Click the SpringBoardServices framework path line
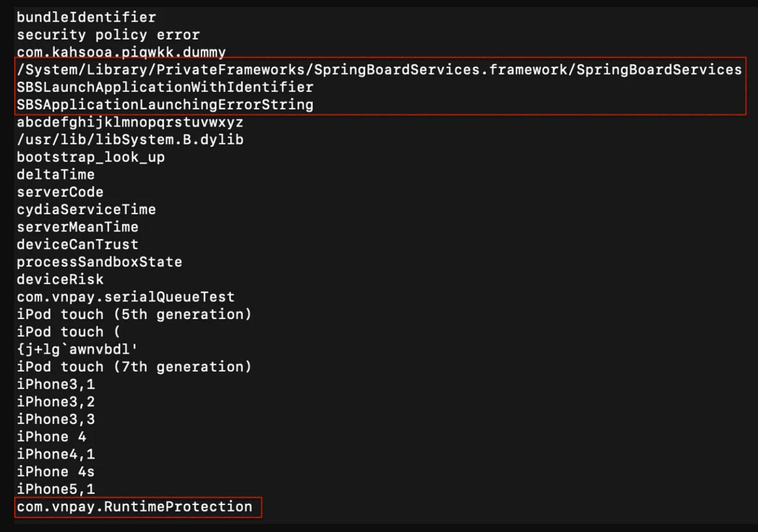The width and height of the screenshot is (758, 532). point(379,70)
